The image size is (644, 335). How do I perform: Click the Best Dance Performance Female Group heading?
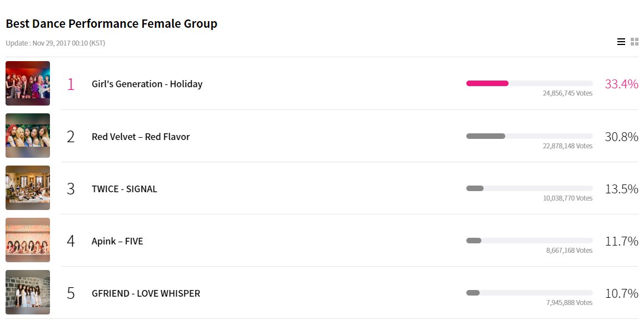tap(111, 24)
